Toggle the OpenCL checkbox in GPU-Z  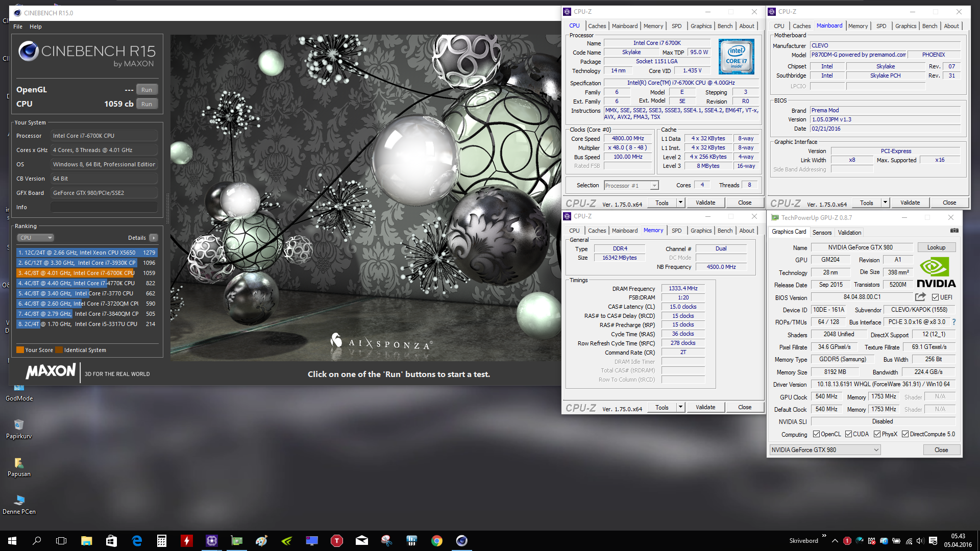click(x=816, y=434)
